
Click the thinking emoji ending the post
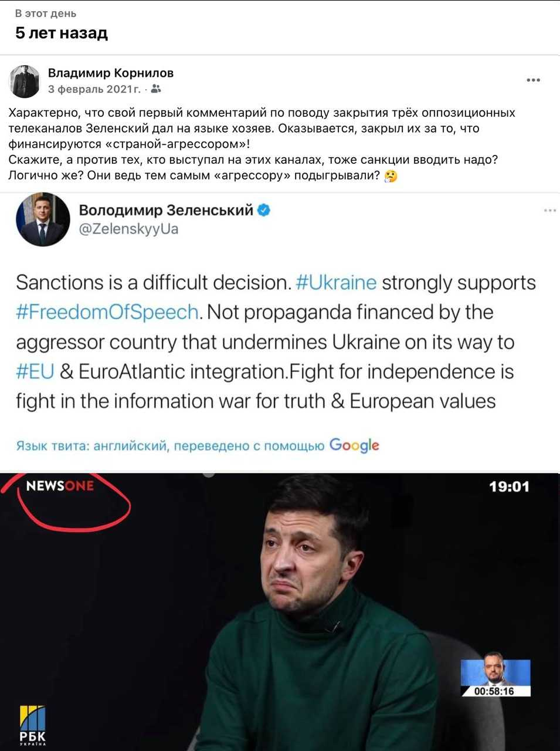(x=391, y=175)
